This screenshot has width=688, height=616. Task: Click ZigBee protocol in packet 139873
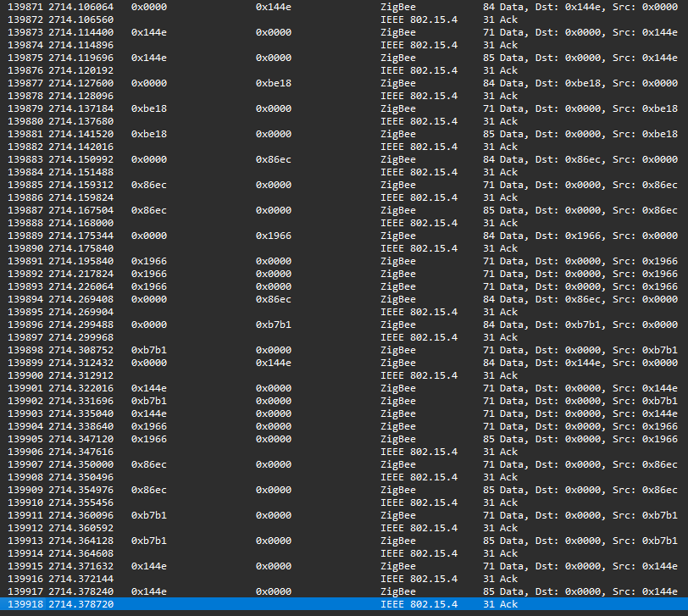click(398, 32)
